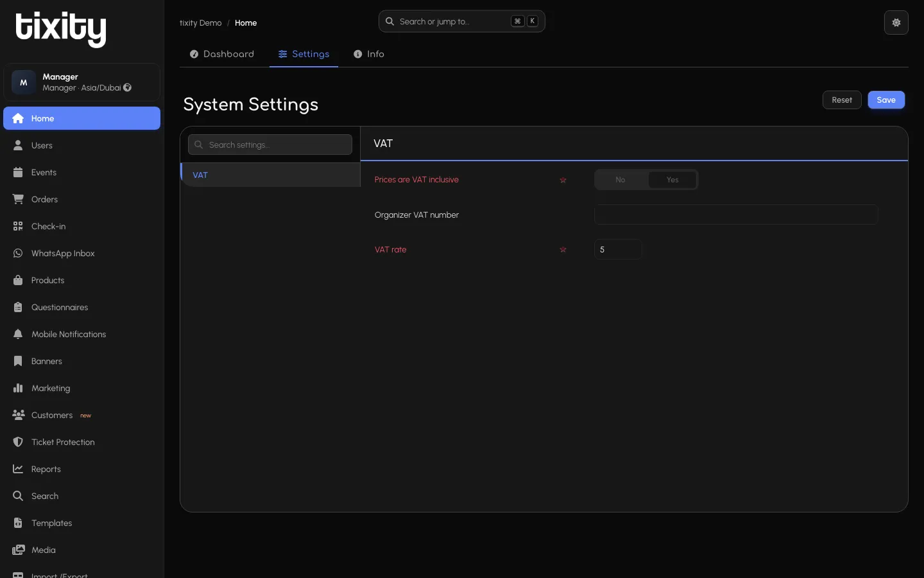Click the Customers group icon

coord(18,415)
